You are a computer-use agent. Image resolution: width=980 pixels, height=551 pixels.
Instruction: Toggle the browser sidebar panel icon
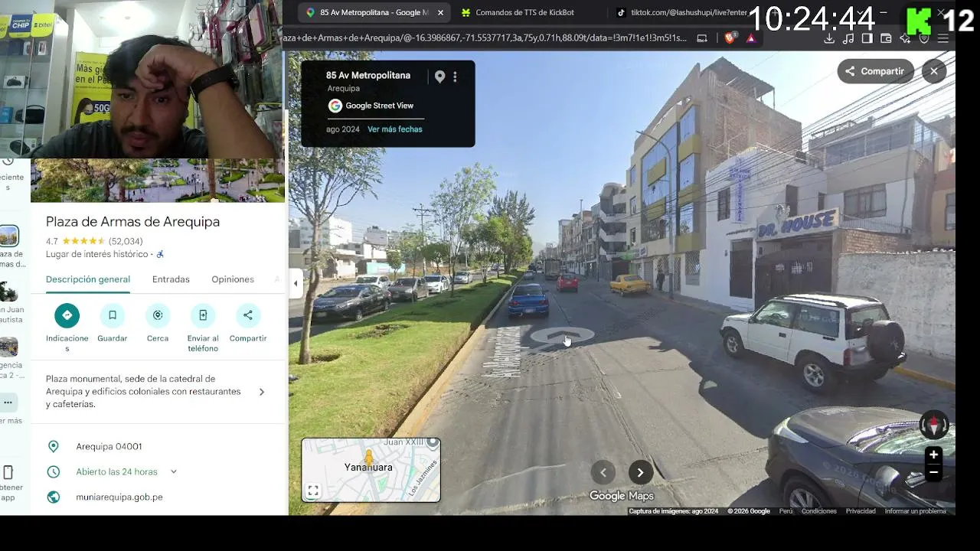coord(867,38)
